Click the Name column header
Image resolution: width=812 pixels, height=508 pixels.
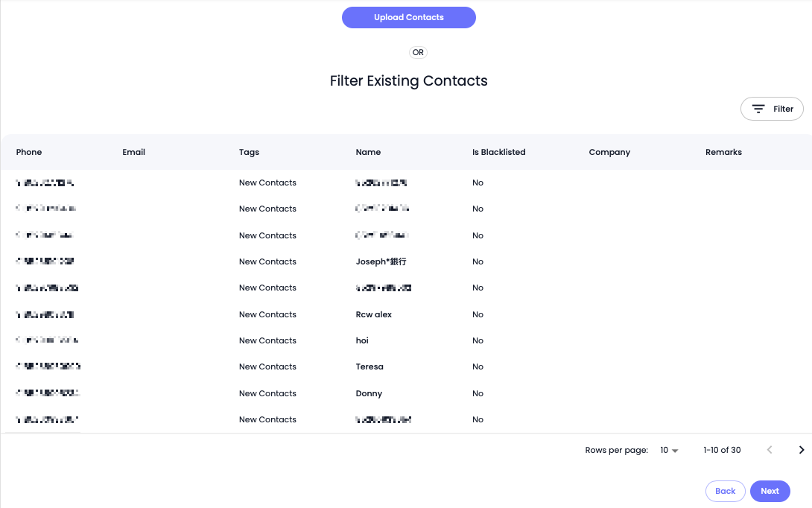click(368, 152)
